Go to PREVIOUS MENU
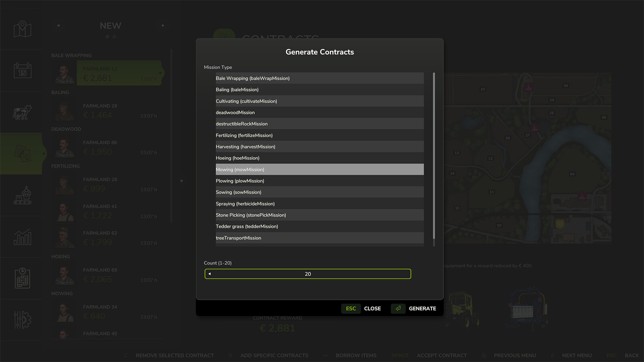 point(515,355)
